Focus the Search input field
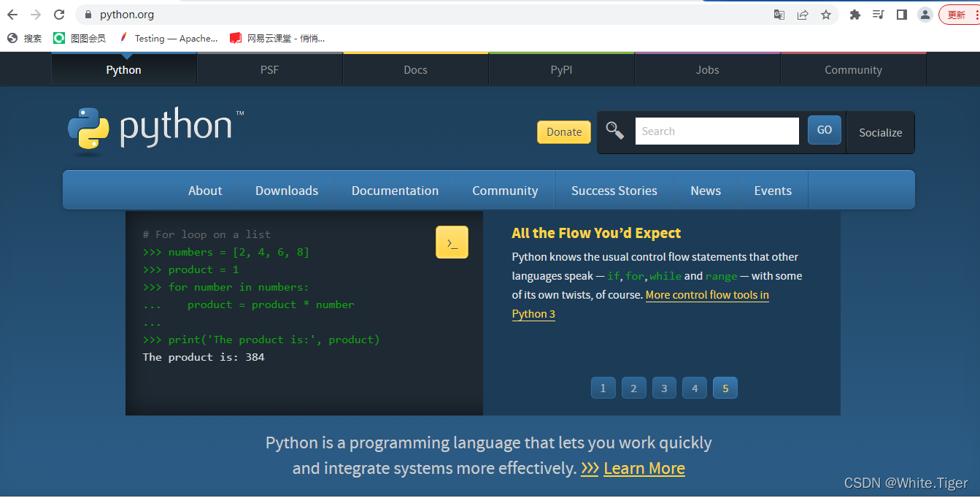The height and width of the screenshot is (498, 980). [x=717, y=131]
